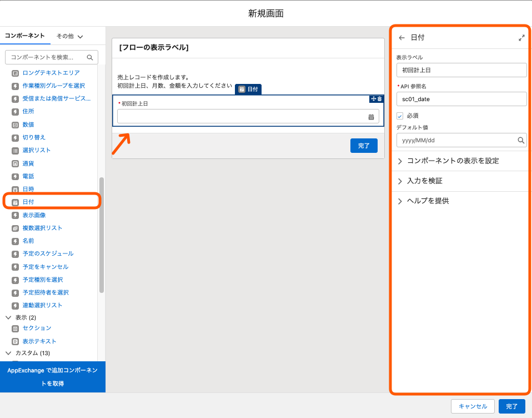Image resolution: width=532 pixels, height=418 pixels.
Task: Click the move handle icon on date field
Action: click(374, 99)
